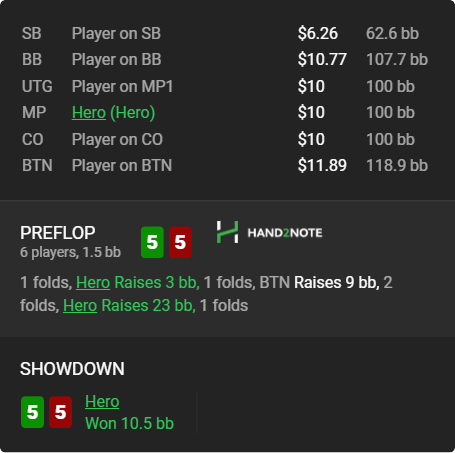455x453 pixels.
Task: Click the Hand2Note logo icon
Action: 227,232
